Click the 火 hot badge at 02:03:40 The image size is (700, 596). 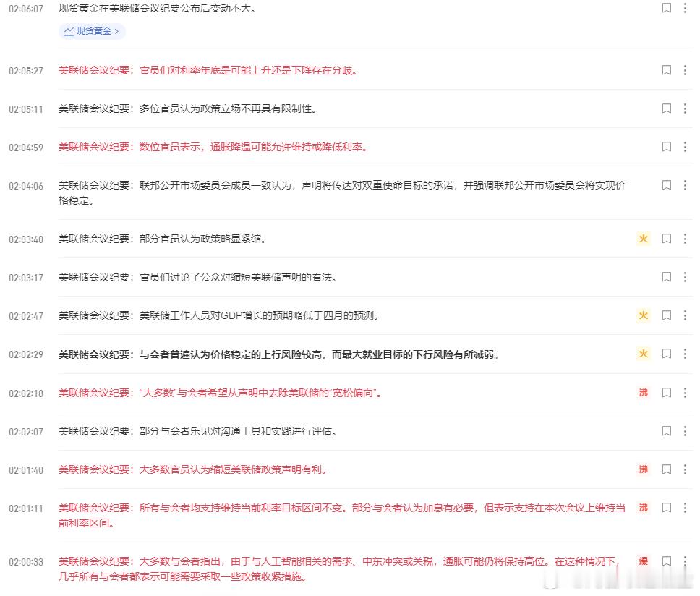click(x=644, y=239)
